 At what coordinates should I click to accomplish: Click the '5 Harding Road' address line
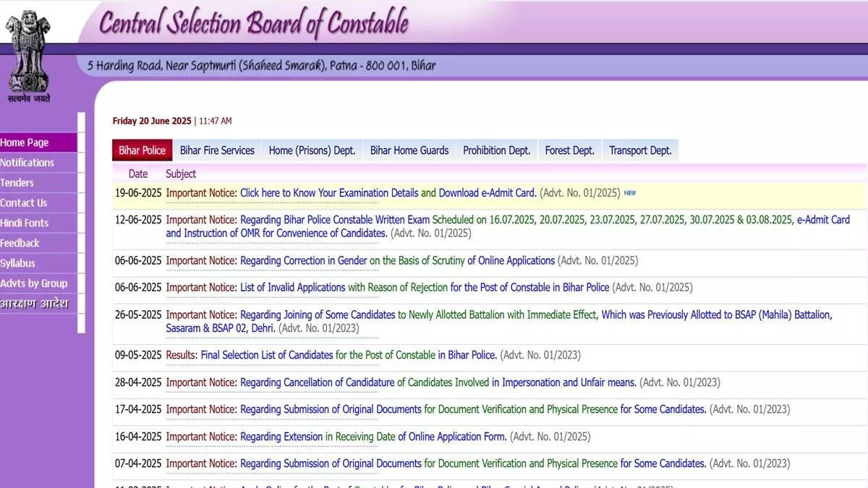[x=262, y=66]
